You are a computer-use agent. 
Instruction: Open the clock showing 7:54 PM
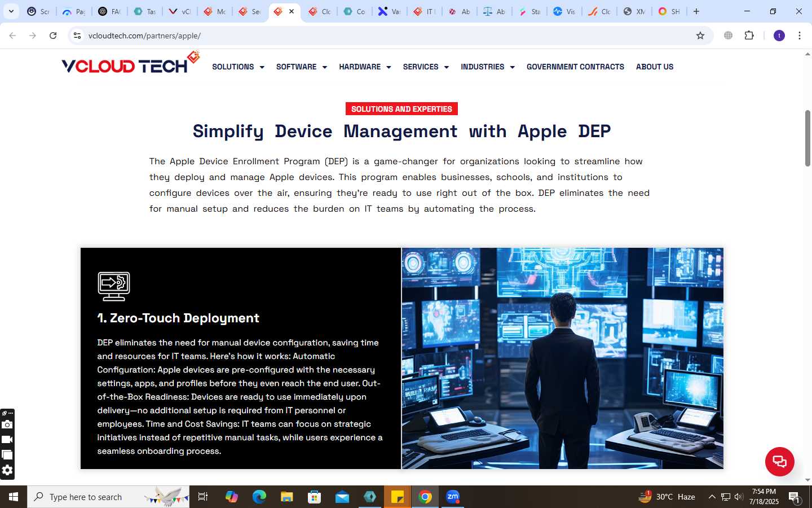pyautogui.click(x=764, y=497)
